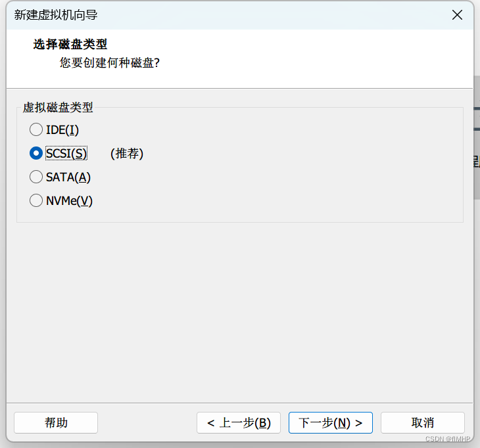Viewport: 480px width, 448px height.
Task: Go back with the 上一步(B) button
Action: tap(239, 422)
